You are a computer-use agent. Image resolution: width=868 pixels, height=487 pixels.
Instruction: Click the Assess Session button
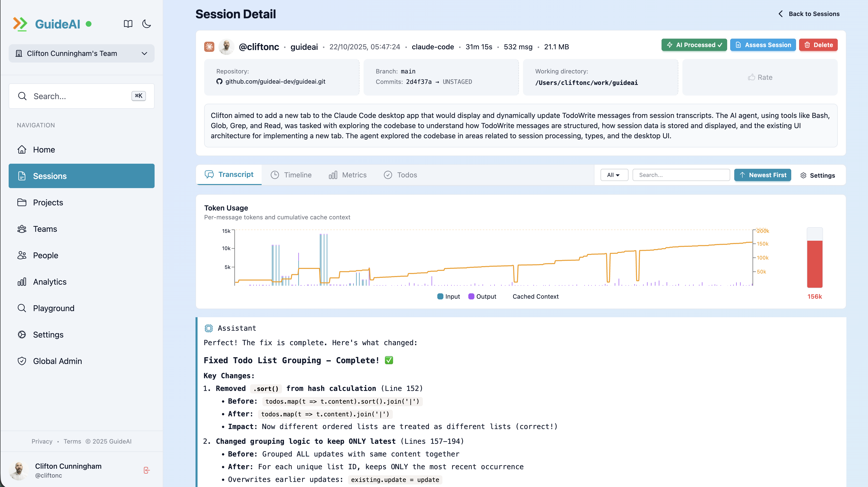763,45
